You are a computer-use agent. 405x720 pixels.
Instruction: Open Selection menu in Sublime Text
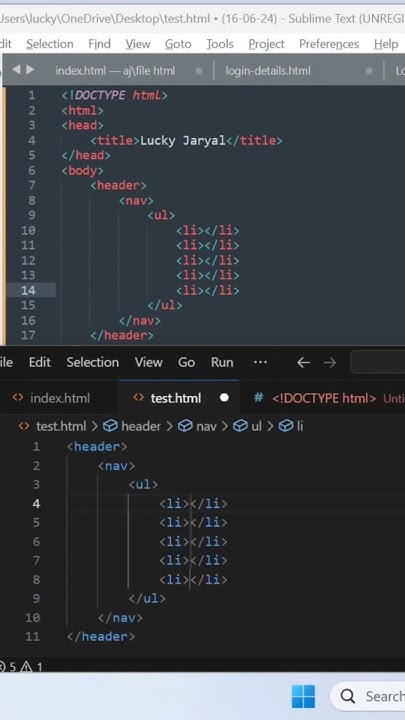[x=50, y=44]
